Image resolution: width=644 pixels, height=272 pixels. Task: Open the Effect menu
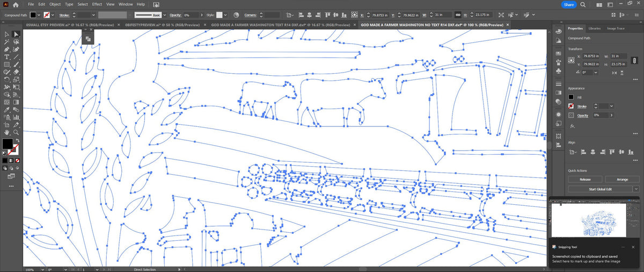tap(97, 4)
